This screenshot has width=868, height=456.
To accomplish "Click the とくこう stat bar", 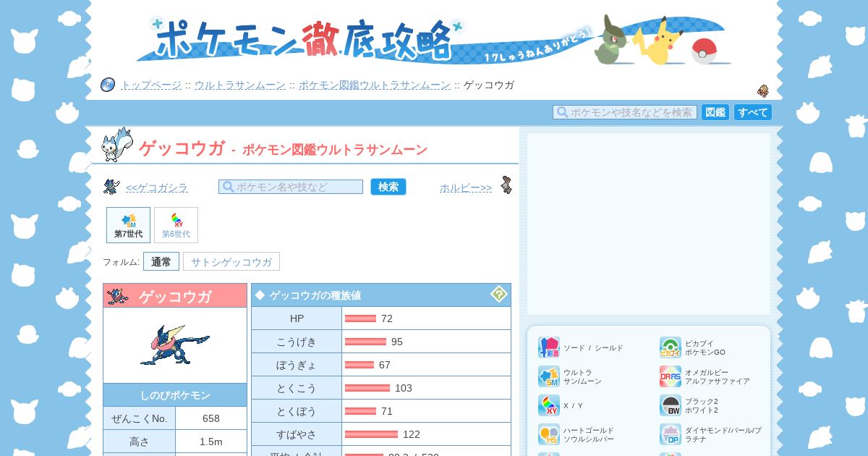I will [367, 388].
